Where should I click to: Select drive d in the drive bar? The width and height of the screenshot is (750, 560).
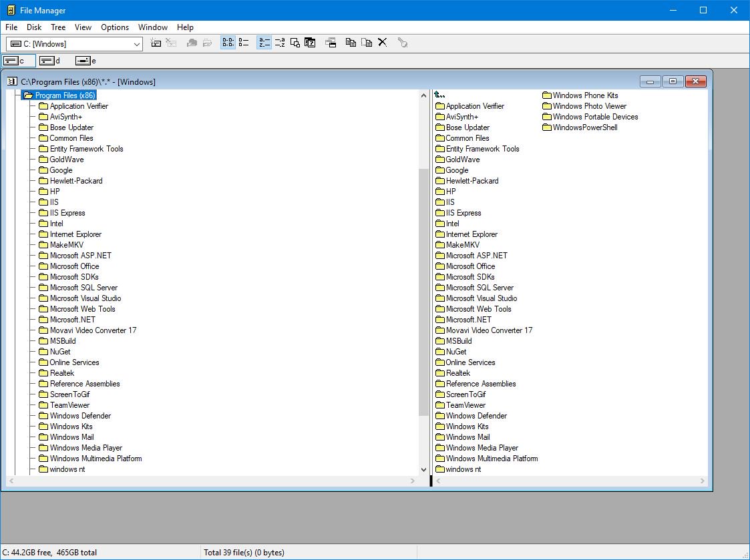[49, 61]
